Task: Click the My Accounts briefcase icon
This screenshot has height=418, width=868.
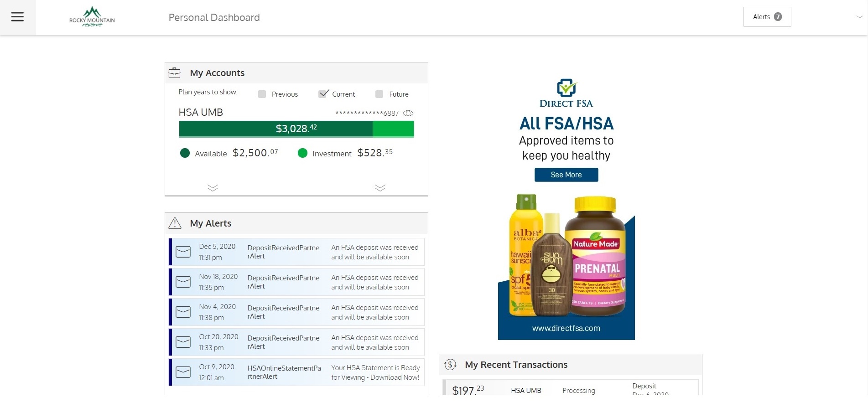Action: click(x=174, y=73)
